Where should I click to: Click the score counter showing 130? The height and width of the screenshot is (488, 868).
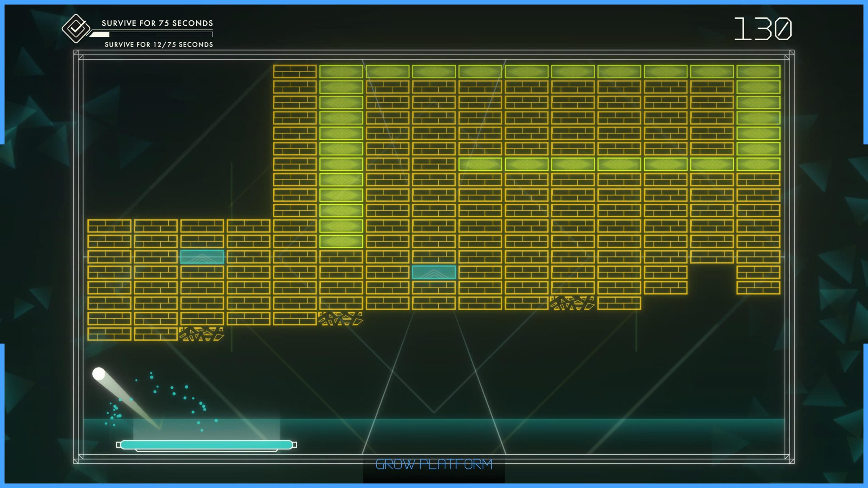coord(763,29)
